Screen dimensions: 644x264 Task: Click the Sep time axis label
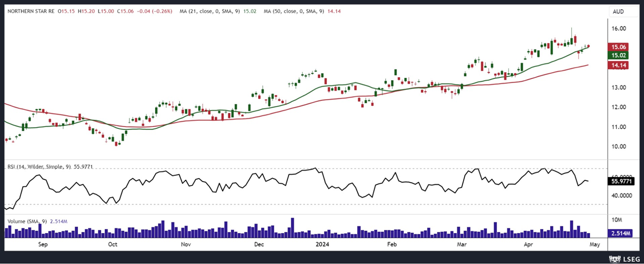click(x=43, y=245)
